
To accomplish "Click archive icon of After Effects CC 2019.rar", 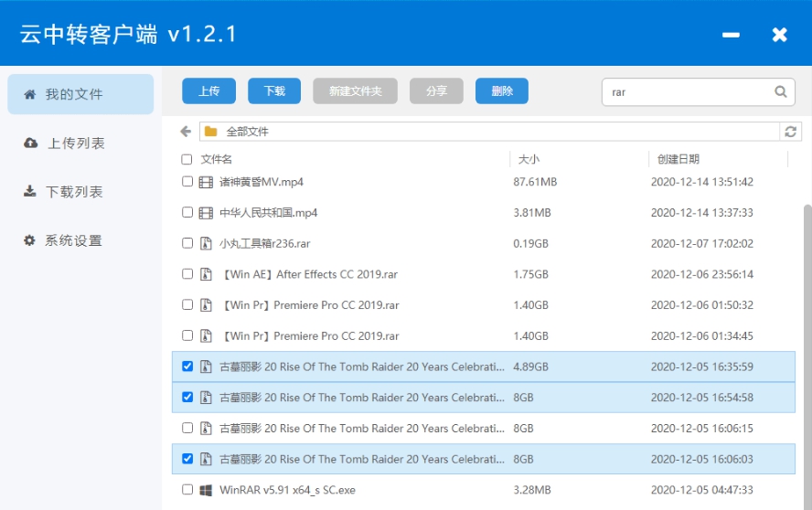I will pos(206,274).
